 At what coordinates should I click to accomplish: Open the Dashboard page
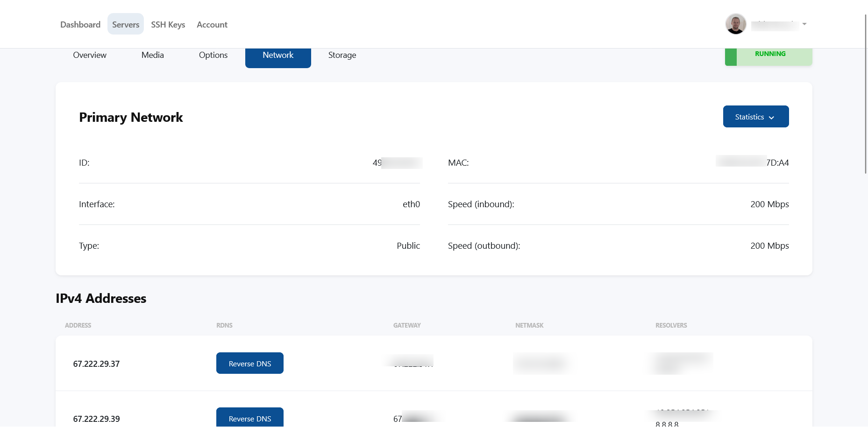pos(80,24)
